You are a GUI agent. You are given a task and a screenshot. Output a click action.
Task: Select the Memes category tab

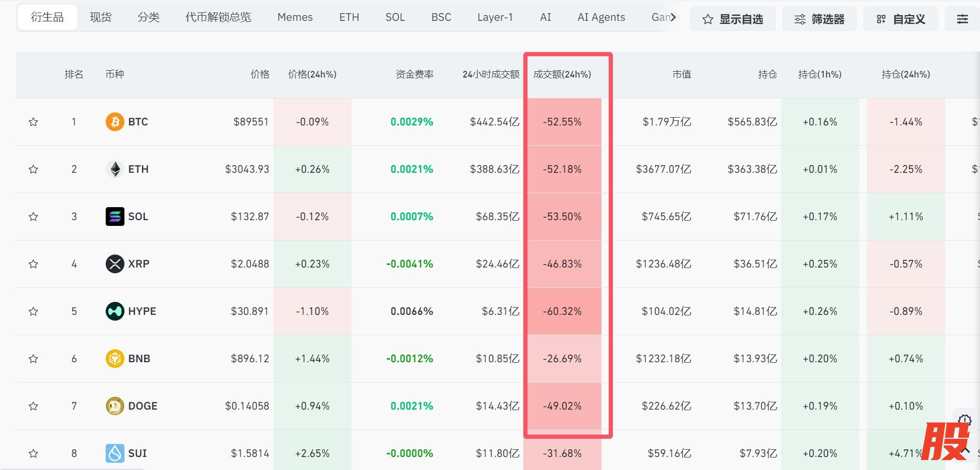click(x=295, y=17)
